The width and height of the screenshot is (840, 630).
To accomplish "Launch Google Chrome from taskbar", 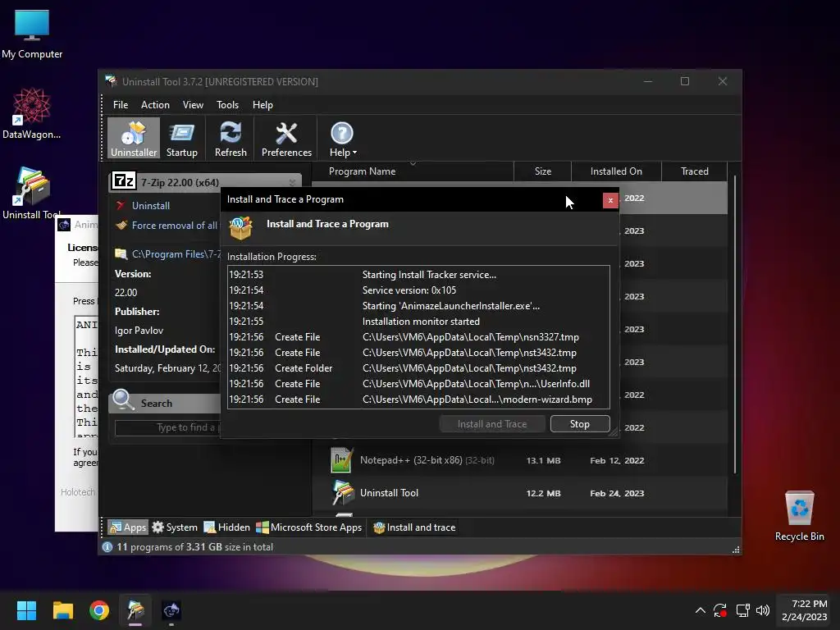I will click(x=99, y=610).
